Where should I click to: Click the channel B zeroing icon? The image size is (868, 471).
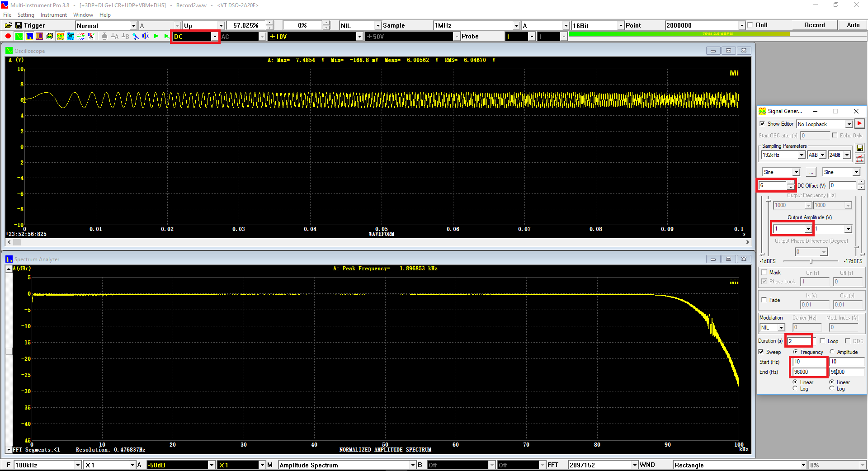pos(125,36)
